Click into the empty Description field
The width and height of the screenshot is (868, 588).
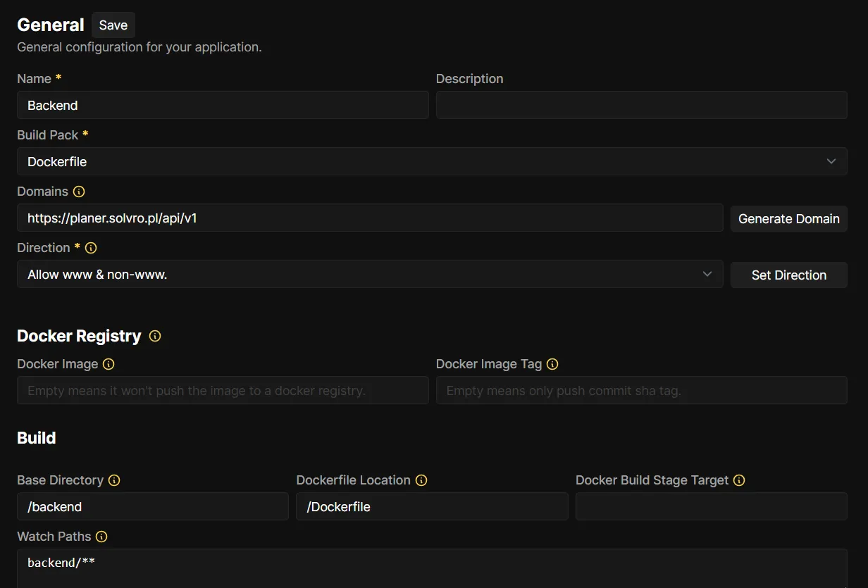641,105
